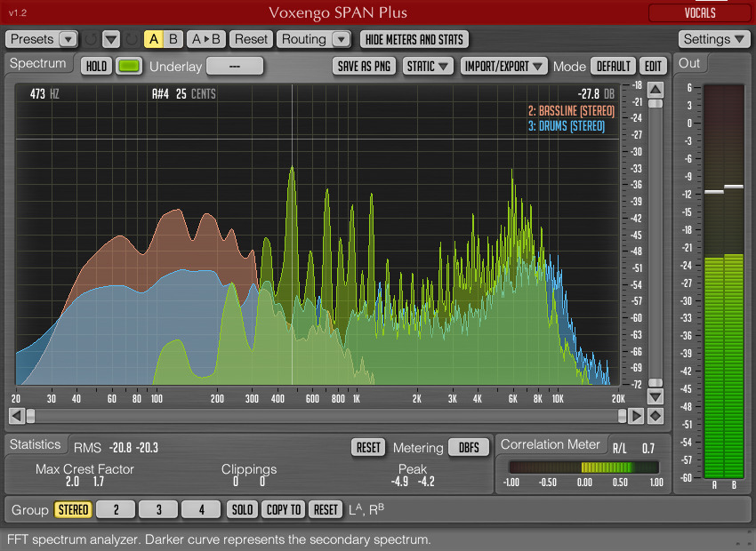The height and width of the screenshot is (551, 756).
Task: Click the Peak value -4.9
Action: click(x=399, y=482)
